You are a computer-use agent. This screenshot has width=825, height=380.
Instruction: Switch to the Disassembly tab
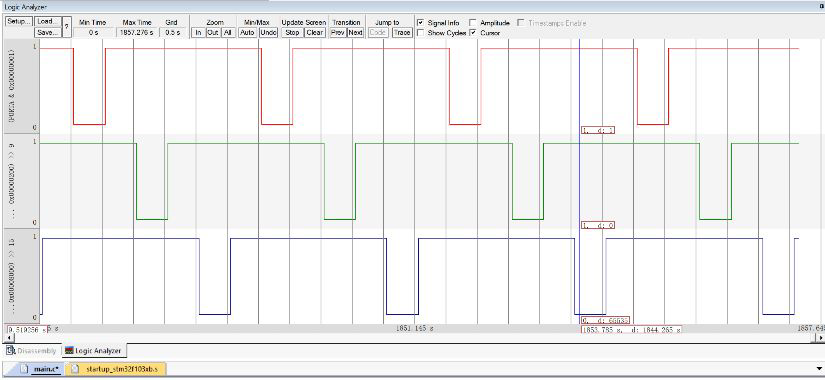point(32,351)
